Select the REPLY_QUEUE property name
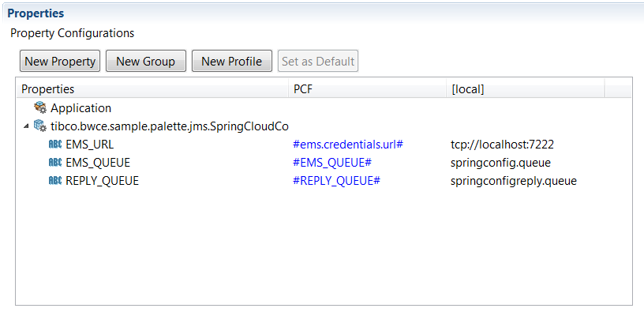Image resolution: width=644 pixels, height=312 pixels. click(103, 180)
